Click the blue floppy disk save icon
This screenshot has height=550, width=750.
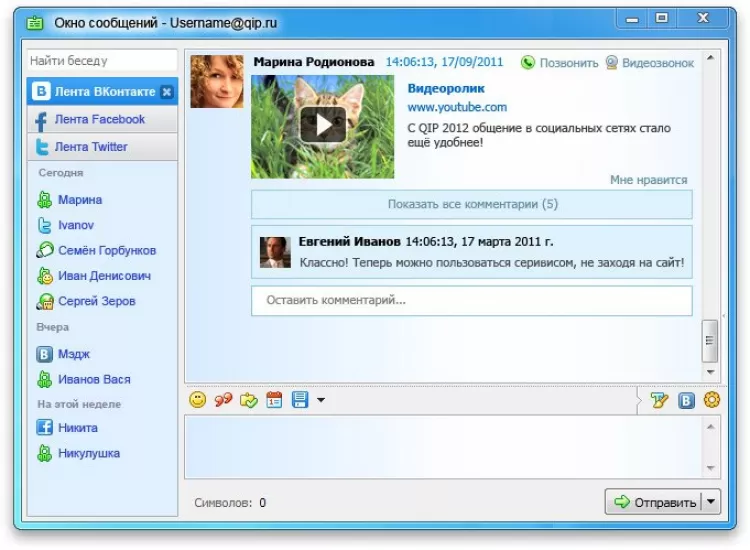(x=300, y=399)
